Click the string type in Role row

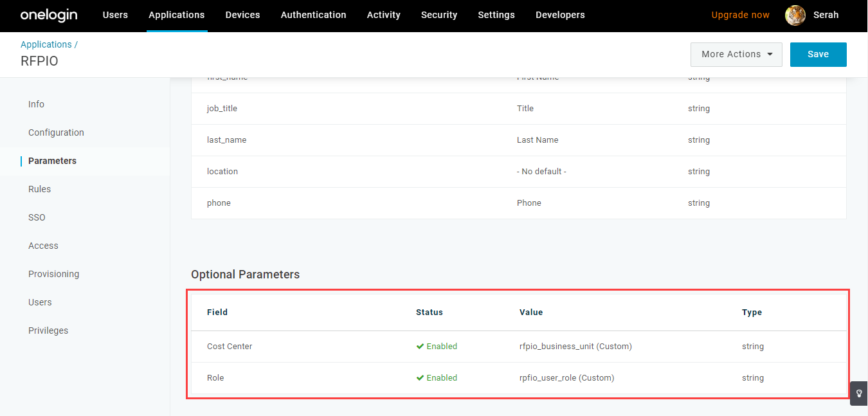pos(753,378)
